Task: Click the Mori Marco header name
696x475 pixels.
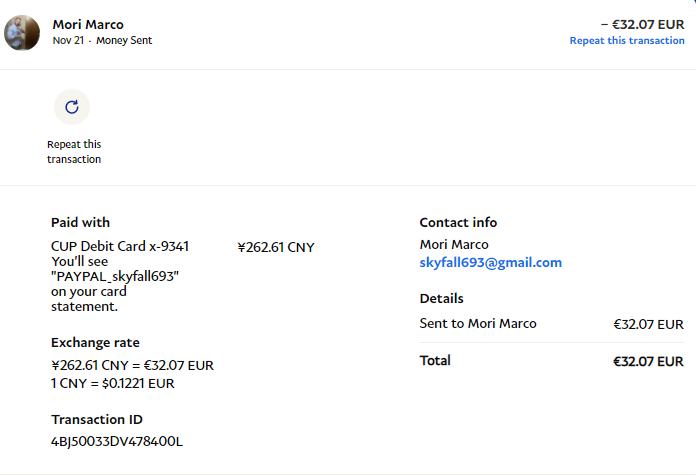Action: pyautogui.click(x=88, y=24)
